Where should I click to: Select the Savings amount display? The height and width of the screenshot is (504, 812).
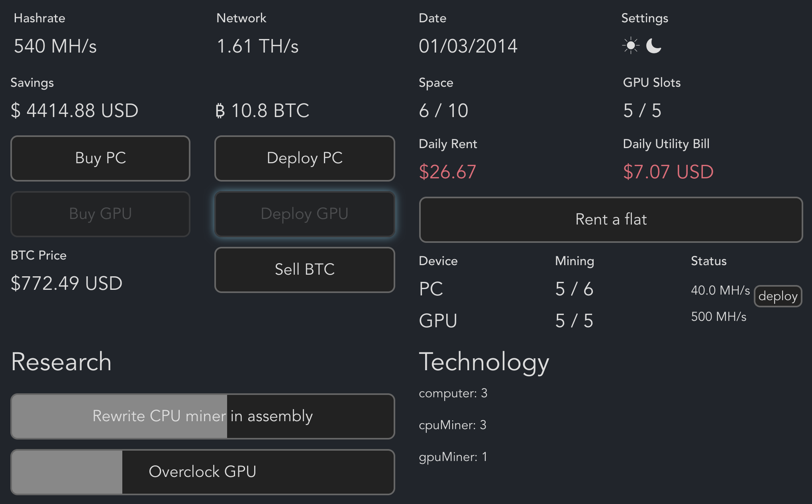74,111
